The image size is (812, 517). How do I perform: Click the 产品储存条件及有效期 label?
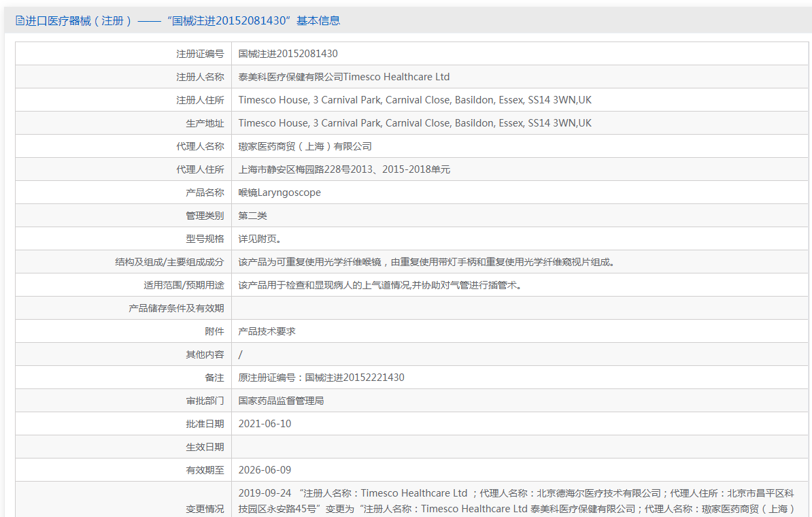pos(176,308)
